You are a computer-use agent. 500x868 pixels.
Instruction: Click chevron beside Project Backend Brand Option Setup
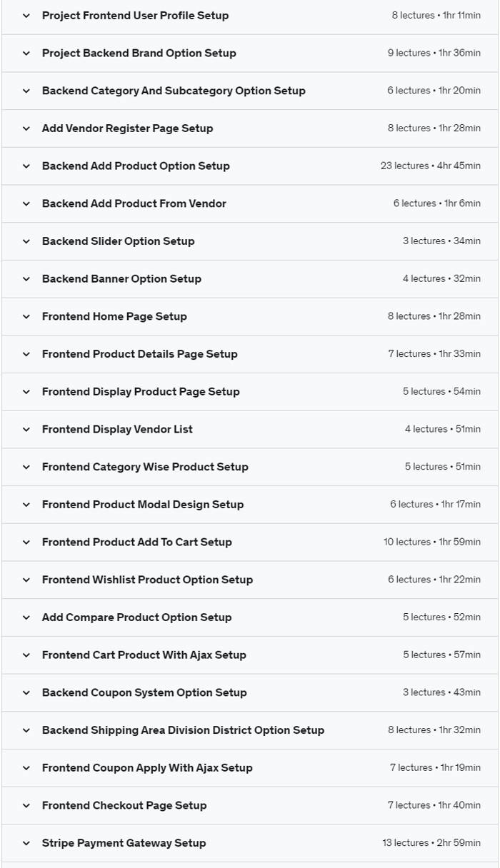pos(26,54)
